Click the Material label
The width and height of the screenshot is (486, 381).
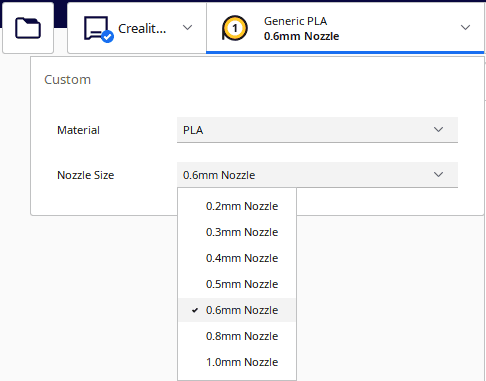[78, 130]
